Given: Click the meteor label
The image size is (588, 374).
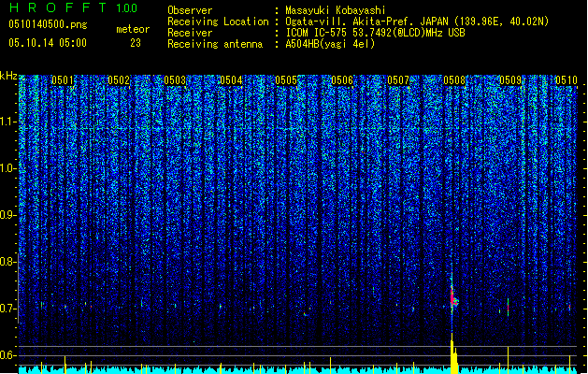Looking at the screenshot, I should [x=133, y=29].
